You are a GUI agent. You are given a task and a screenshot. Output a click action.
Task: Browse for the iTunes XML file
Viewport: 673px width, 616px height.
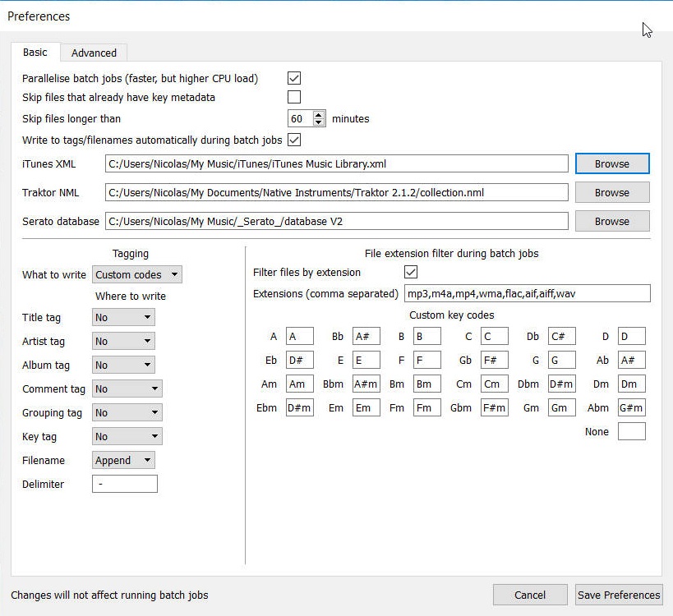[x=611, y=163]
